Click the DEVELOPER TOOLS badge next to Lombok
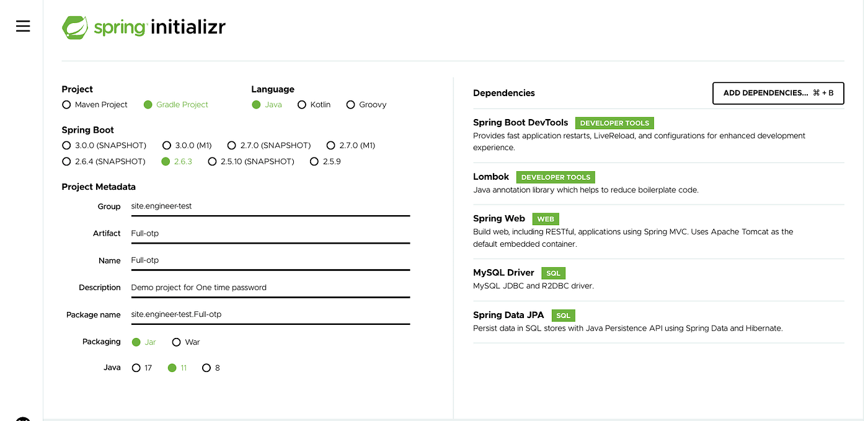Image resolution: width=868 pixels, height=421 pixels. click(x=555, y=177)
